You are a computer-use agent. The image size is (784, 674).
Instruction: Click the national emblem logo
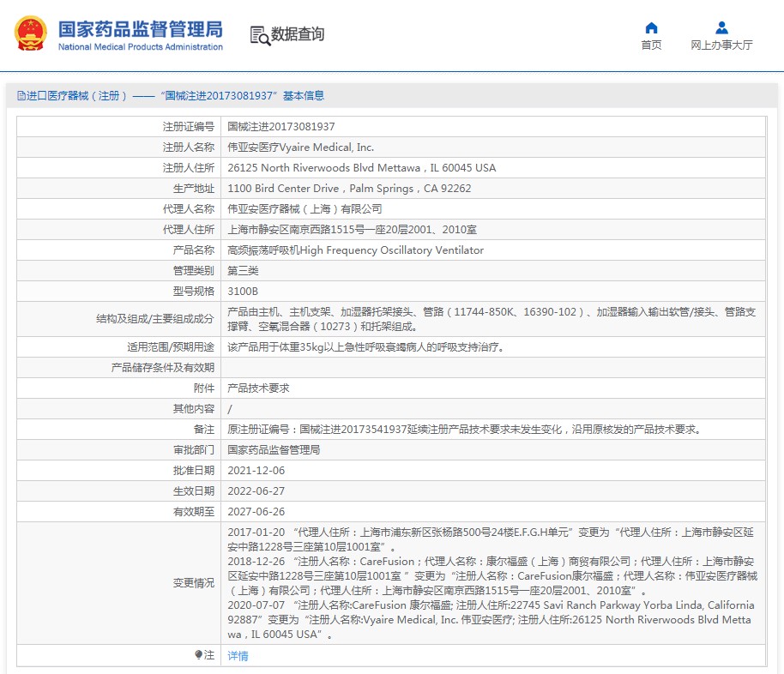coord(31,34)
